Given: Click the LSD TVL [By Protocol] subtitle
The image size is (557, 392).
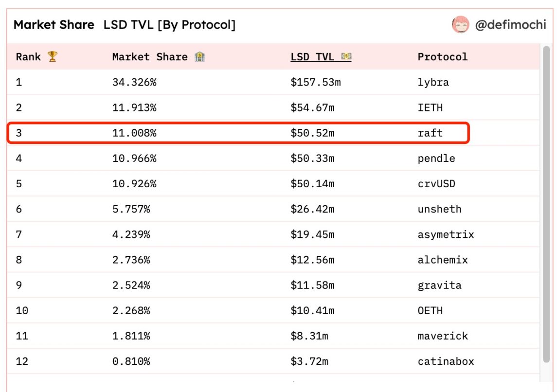Looking at the screenshot, I should tap(169, 25).
